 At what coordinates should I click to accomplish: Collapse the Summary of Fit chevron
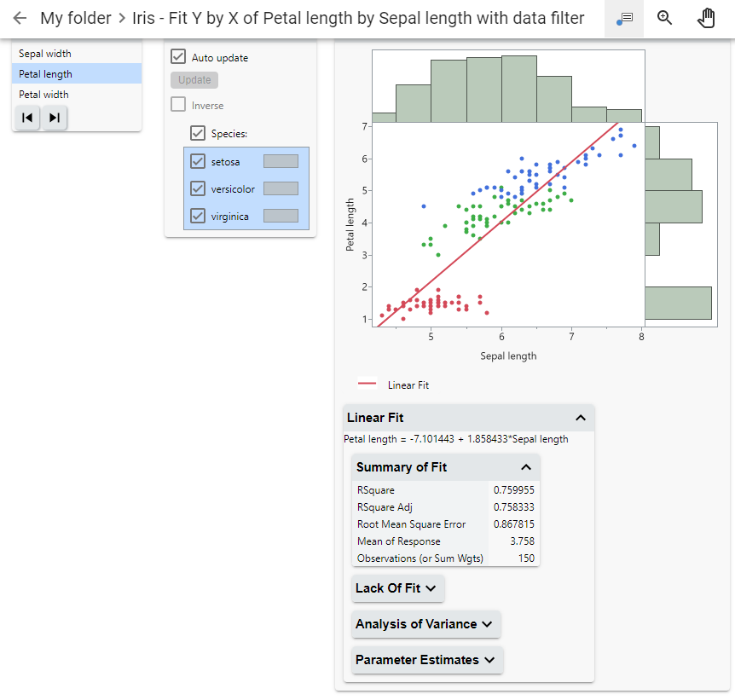(x=526, y=467)
